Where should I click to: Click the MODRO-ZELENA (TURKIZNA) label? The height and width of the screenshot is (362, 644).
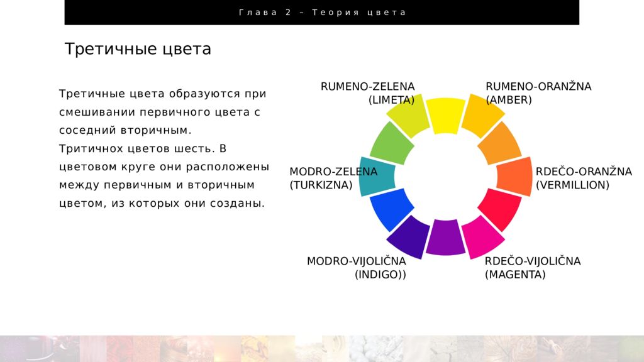[333, 178]
